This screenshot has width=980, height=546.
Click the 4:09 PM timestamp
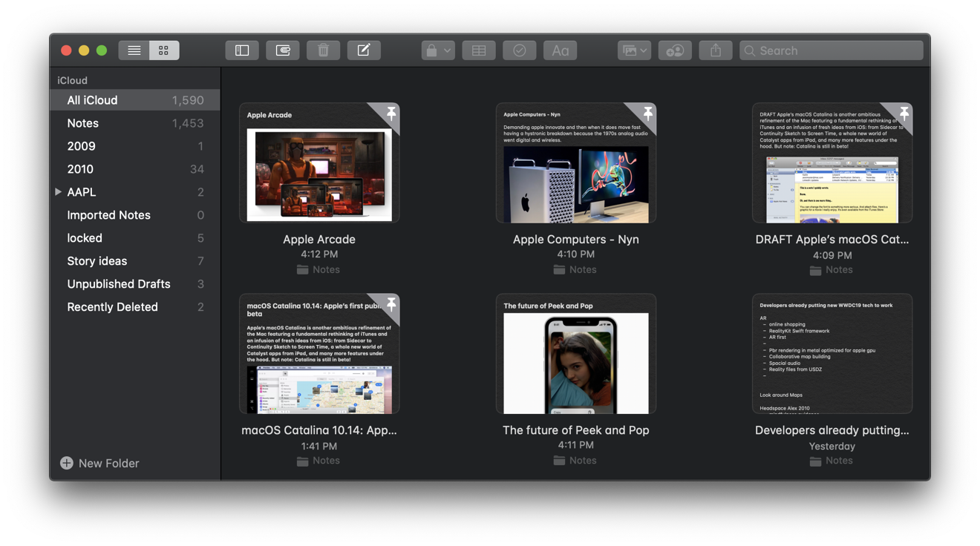pyautogui.click(x=832, y=255)
